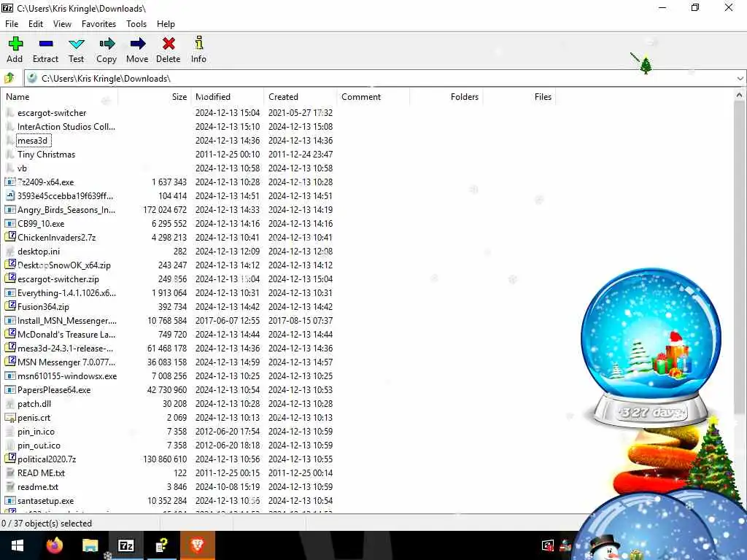Expand the address path dropdown
Image resolution: width=747 pixels, height=560 pixels.
tap(740, 78)
